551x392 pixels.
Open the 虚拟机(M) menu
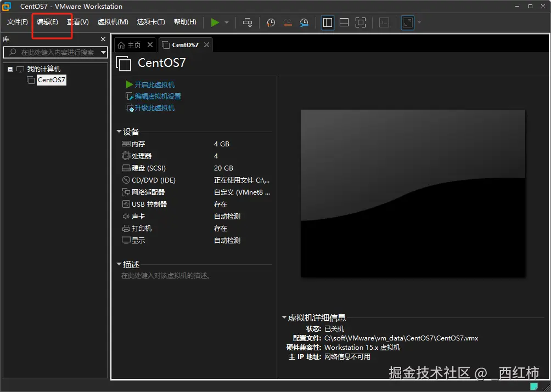(113, 22)
